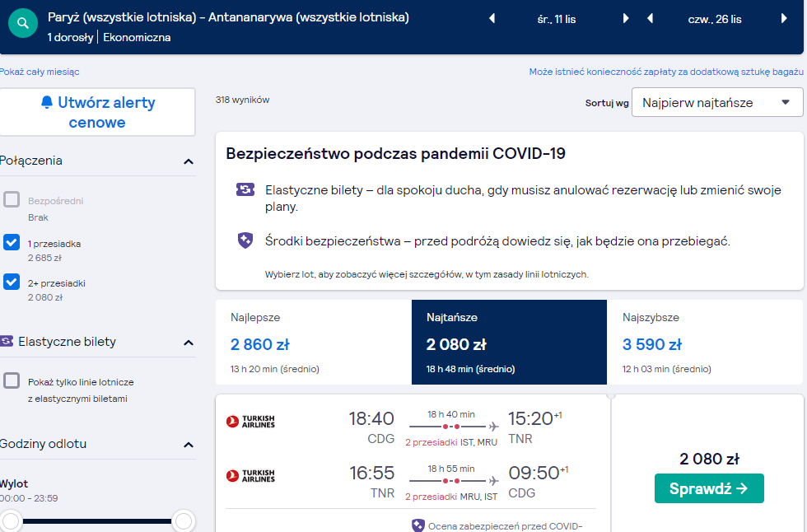This screenshot has height=532, width=807.
Task: Select the Najszybsze tab
Action: pyautogui.click(x=705, y=342)
